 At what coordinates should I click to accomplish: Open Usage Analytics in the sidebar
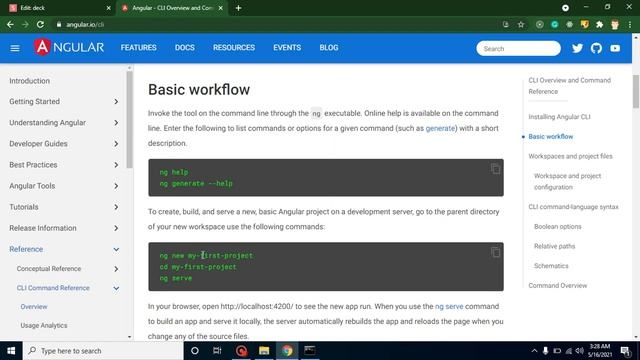click(44, 325)
